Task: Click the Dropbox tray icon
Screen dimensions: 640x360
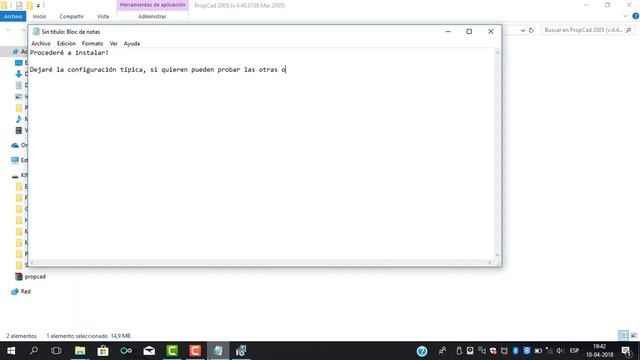Action: pyautogui.click(x=527, y=351)
